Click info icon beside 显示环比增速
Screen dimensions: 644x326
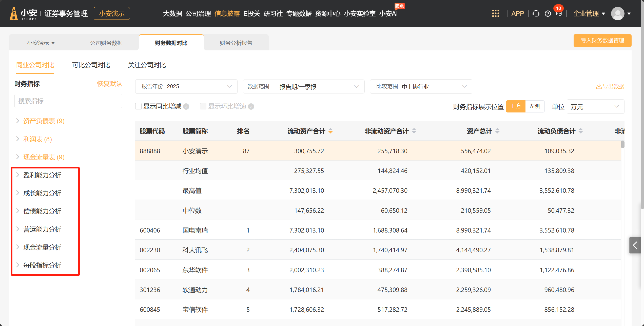click(x=251, y=107)
